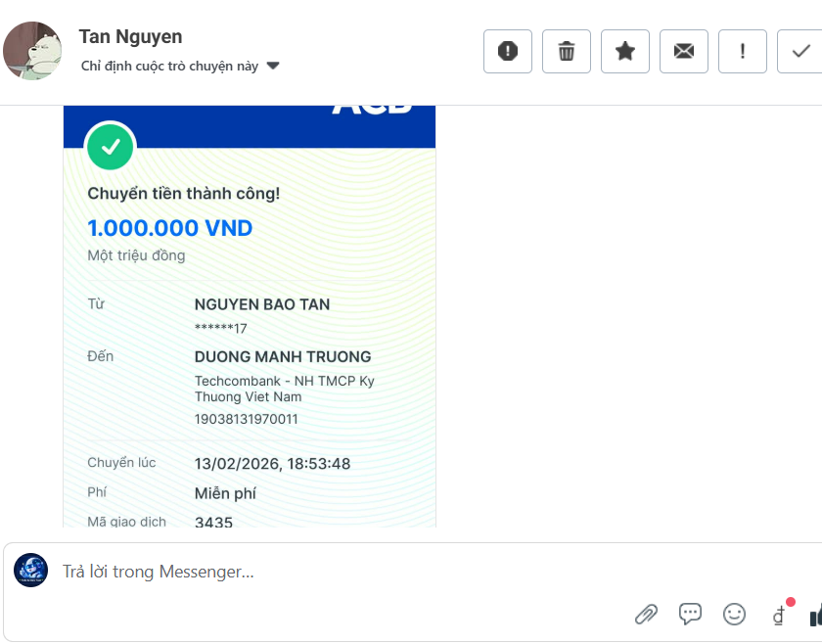Attach a file with the paperclip icon
This screenshot has height=644, width=822.
point(646,614)
